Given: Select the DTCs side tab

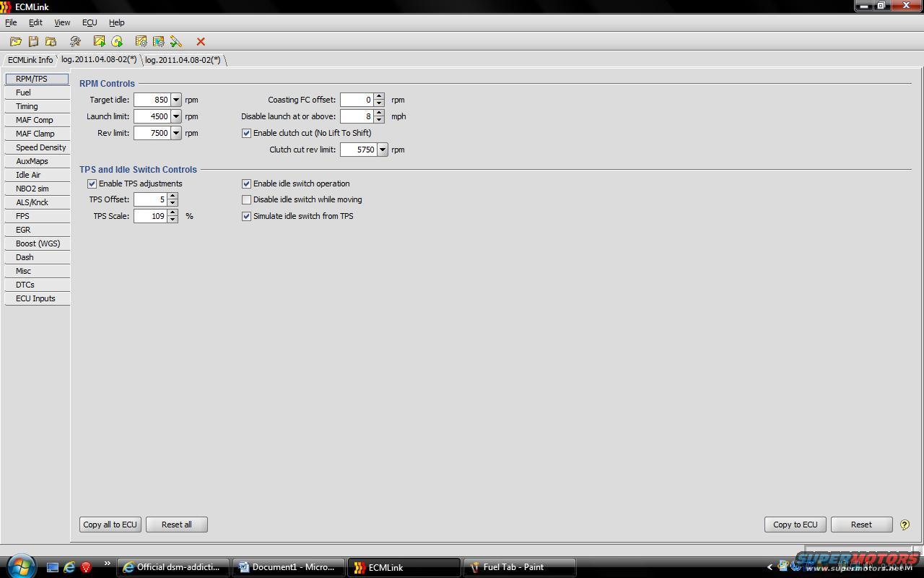Looking at the screenshot, I should [x=38, y=285].
